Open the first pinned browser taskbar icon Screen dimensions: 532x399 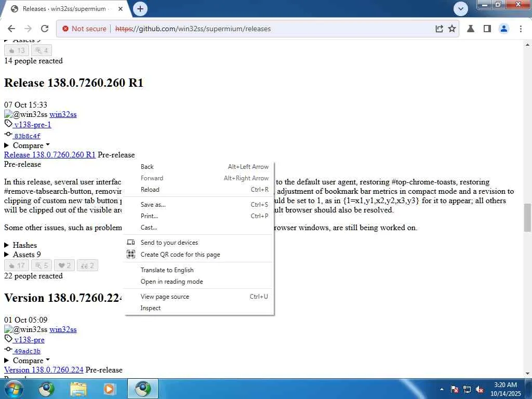[46, 389]
